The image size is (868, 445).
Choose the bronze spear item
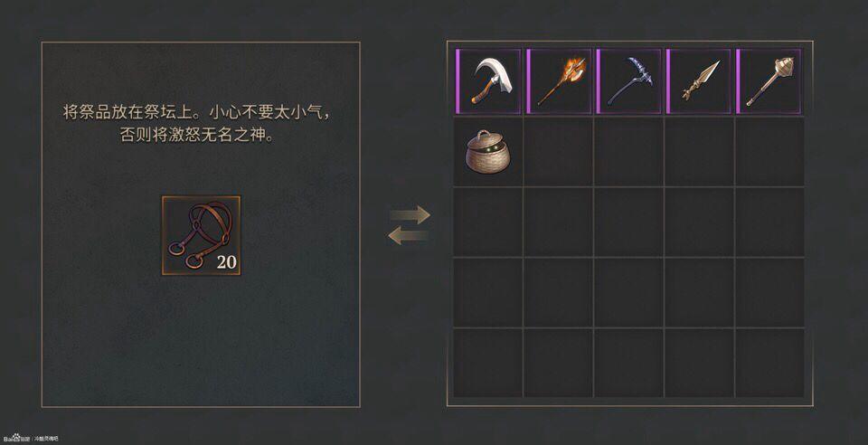(699, 81)
